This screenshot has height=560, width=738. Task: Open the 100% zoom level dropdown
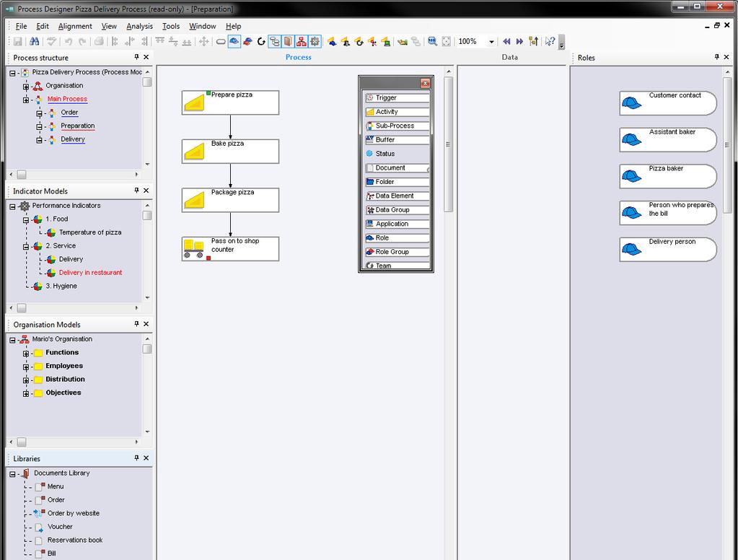click(491, 41)
